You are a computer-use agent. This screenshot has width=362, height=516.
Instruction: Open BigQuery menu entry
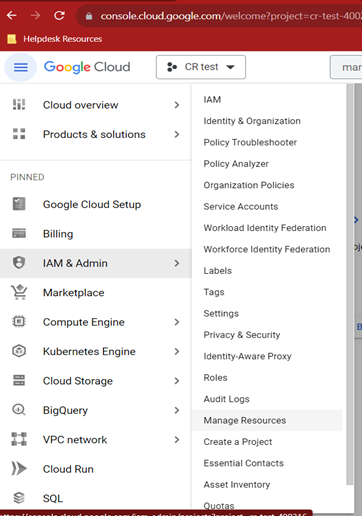click(96, 410)
